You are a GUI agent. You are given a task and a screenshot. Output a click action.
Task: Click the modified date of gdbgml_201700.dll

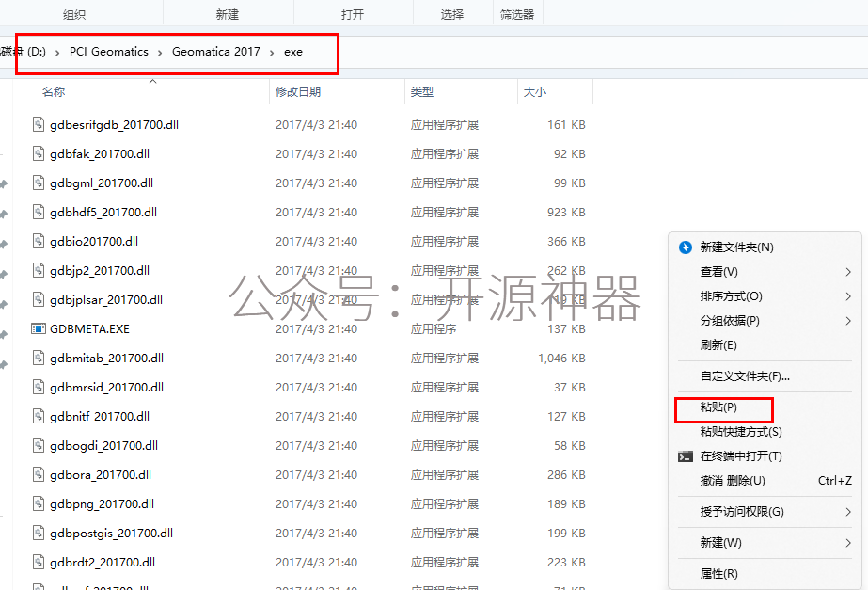tap(317, 183)
